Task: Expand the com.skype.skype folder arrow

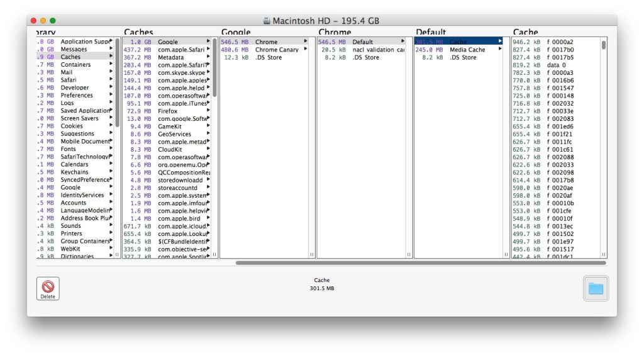Action: point(208,72)
